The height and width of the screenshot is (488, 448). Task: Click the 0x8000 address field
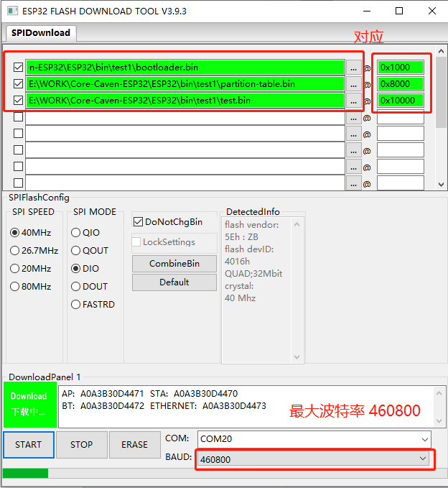coord(401,84)
